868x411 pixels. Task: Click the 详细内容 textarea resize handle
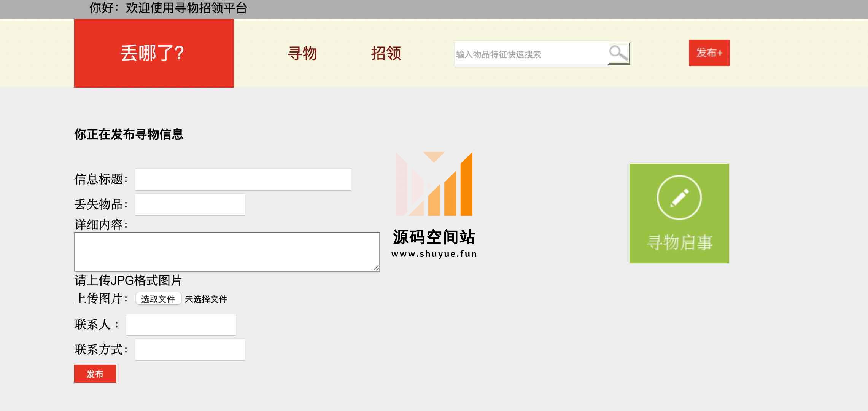[376, 268]
